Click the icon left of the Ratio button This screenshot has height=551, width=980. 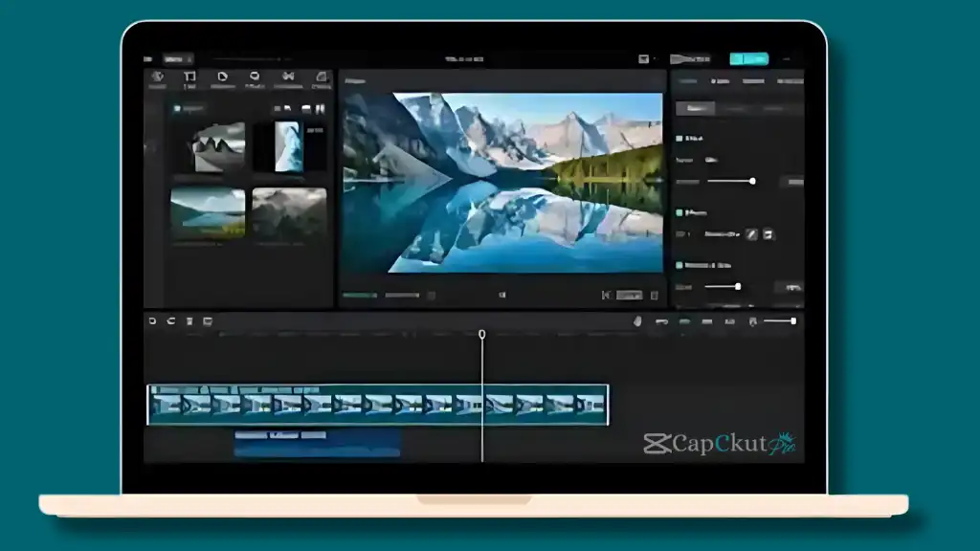(x=606, y=295)
